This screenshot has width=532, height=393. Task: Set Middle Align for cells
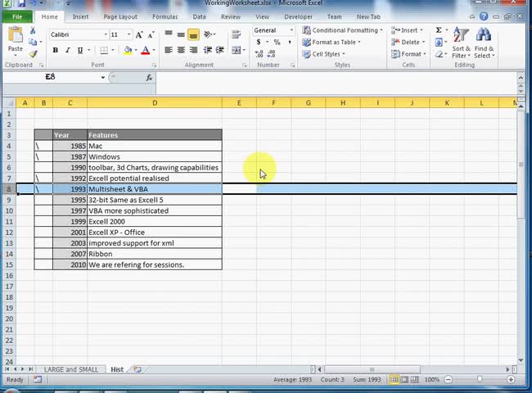(181, 34)
